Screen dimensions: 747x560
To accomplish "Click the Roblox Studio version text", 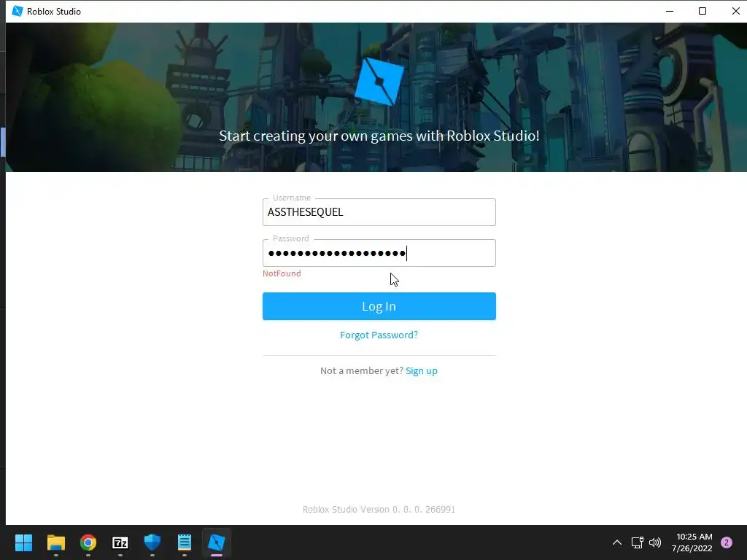I will click(x=379, y=510).
